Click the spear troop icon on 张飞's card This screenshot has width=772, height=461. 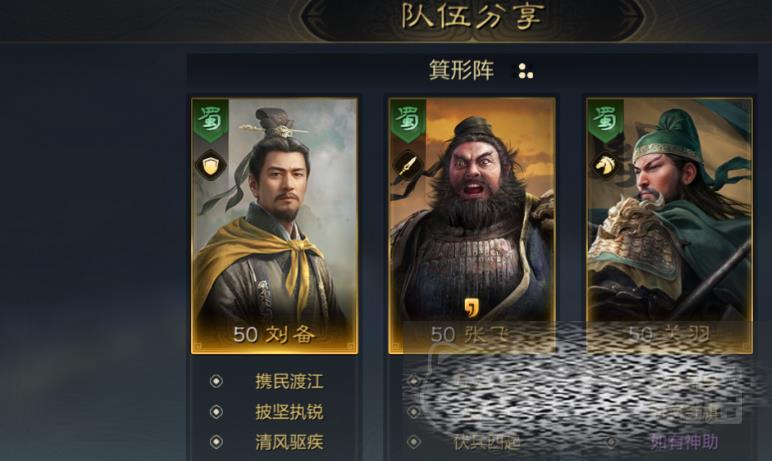(408, 165)
